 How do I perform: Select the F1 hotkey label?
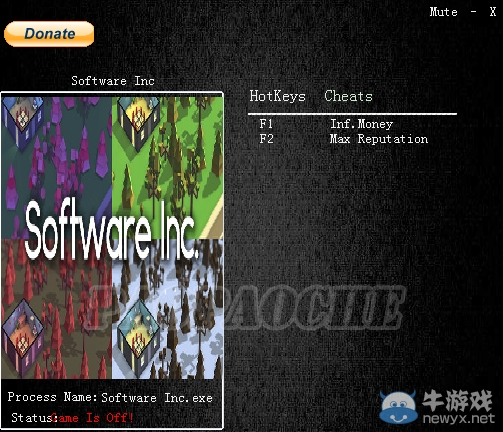pyautogui.click(x=266, y=124)
